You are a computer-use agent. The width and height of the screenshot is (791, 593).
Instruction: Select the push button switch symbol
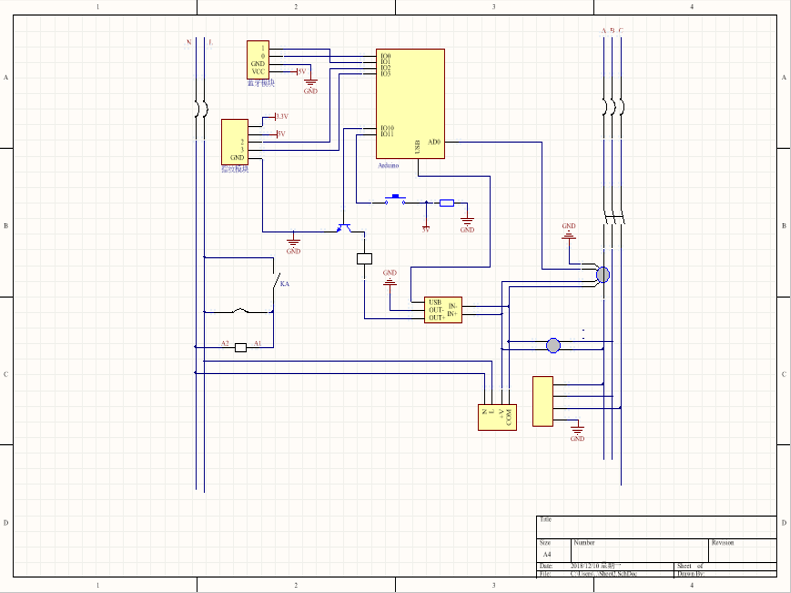tap(396, 200)
